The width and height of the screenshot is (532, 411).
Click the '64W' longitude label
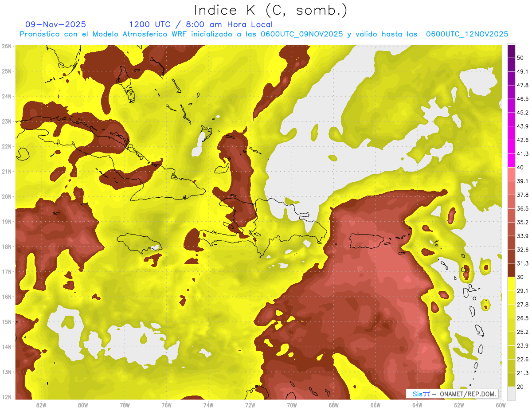[417, 405]
